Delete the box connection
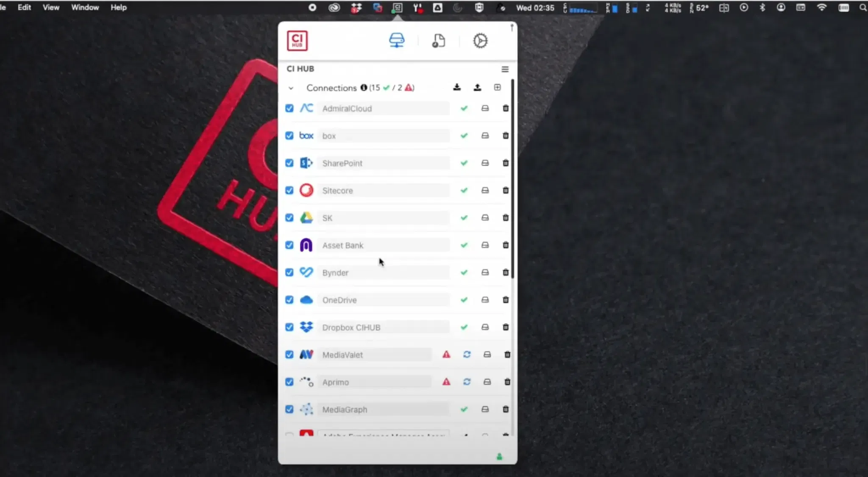The width and height of the screenshot is (868, 477). pos(506,136)
